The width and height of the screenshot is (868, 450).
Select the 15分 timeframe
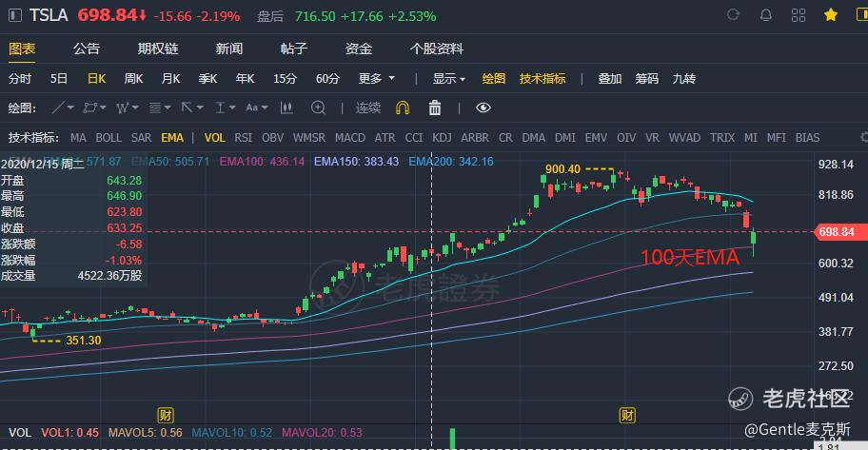pos(285,79)
